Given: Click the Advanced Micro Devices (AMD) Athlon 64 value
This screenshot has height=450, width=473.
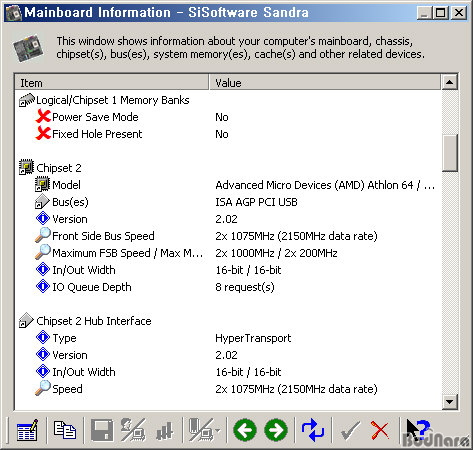Looking at the screenshot, I should [325, 185].
